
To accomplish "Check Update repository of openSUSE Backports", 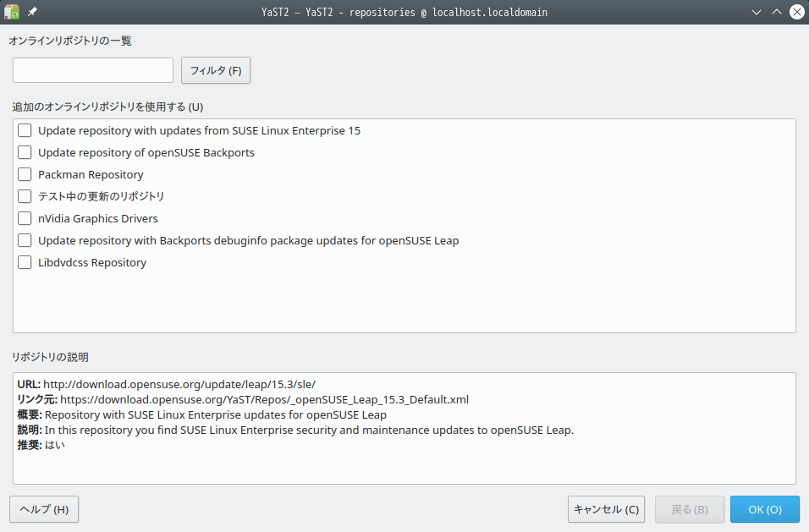I will [25, 152].
